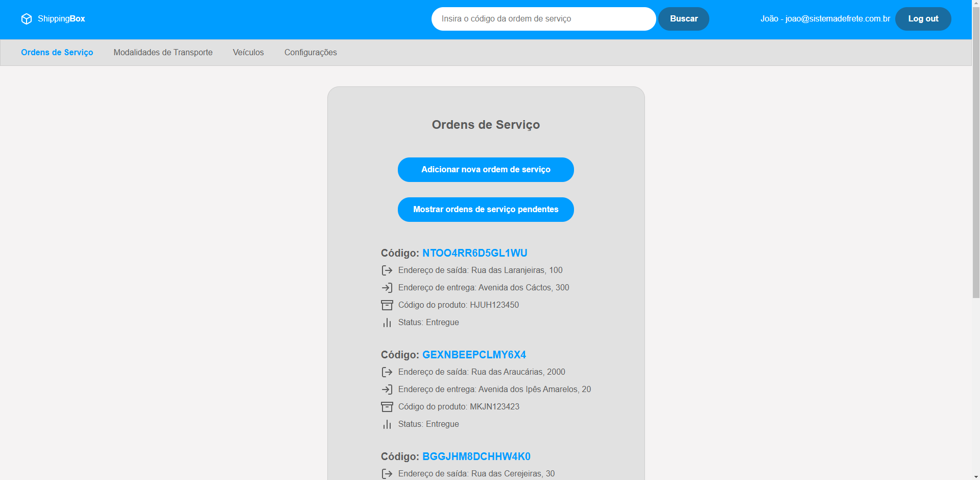This screenshot has width=980, height=480.
Task: Open the Configurações section
Action: tap(310, 52)
